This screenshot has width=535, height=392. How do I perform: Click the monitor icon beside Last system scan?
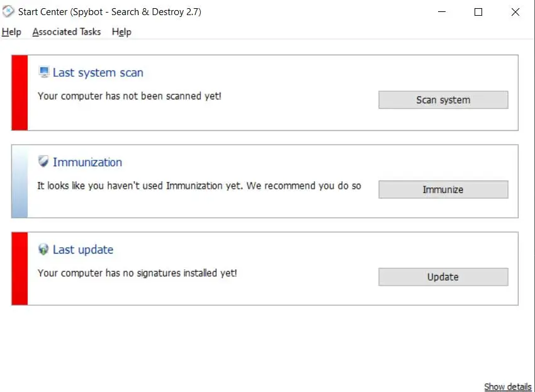click(x=44, y=72)
